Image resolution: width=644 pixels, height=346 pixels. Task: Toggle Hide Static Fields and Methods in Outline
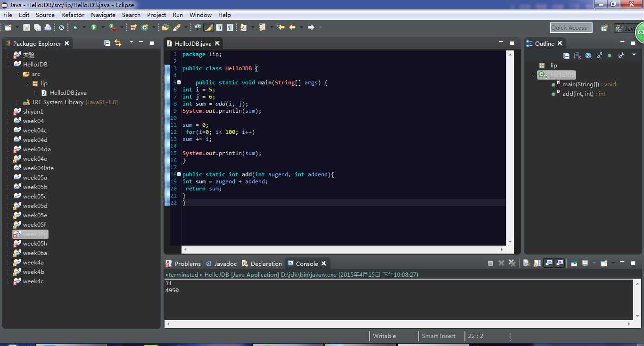[x=599, y=55]
